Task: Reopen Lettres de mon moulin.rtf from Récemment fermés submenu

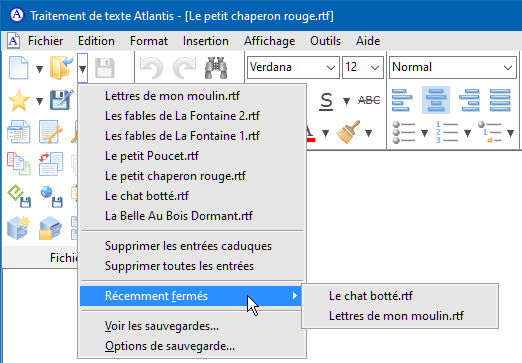Action: [x=400, y=316]
